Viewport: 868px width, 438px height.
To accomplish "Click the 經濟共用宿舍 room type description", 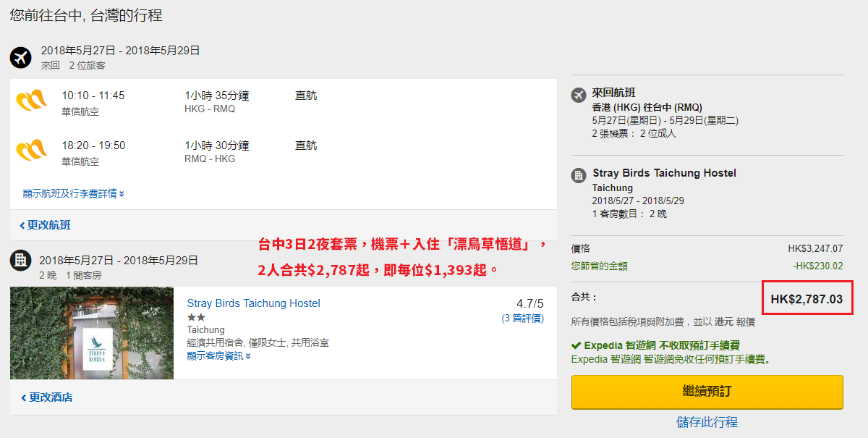I will (x=258, y=342).
